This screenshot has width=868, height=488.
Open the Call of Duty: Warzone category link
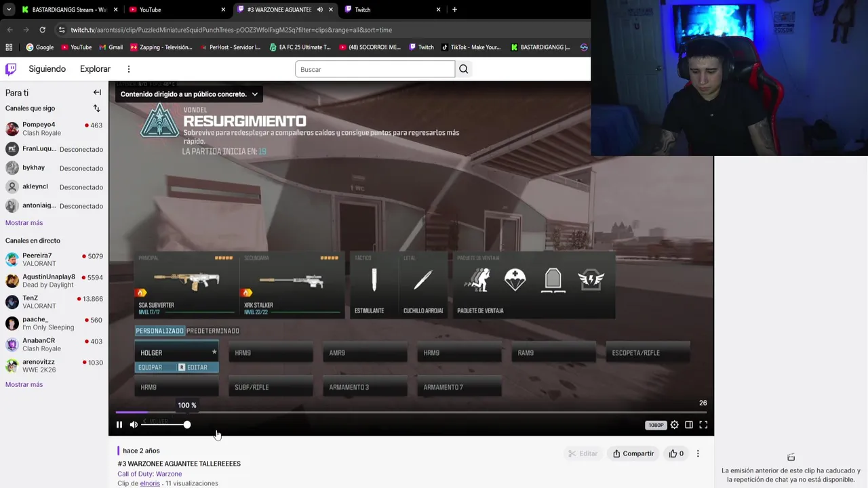click(x=149, y=474)
